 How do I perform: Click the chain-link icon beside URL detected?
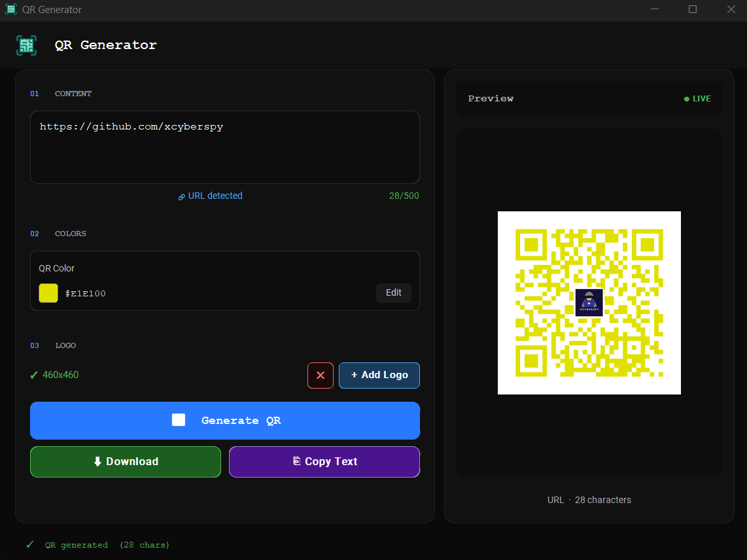click(x=181, y=197)
